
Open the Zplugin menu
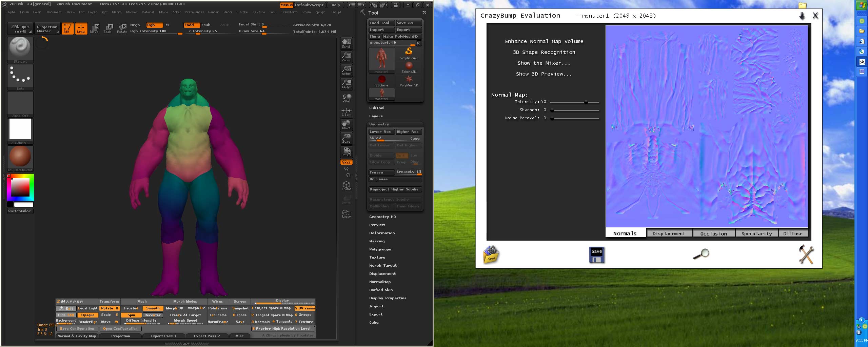tap(320, 12)
